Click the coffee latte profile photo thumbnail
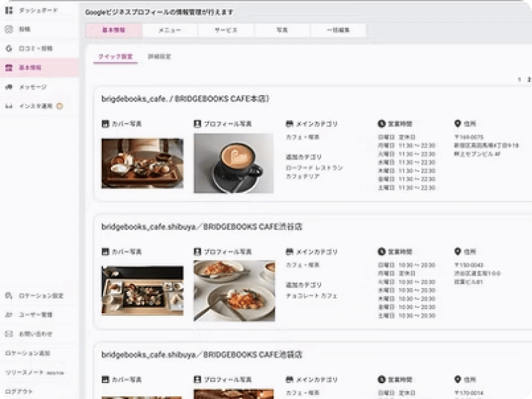Screen dimensions: 532x399 click(x=233, y=163)
